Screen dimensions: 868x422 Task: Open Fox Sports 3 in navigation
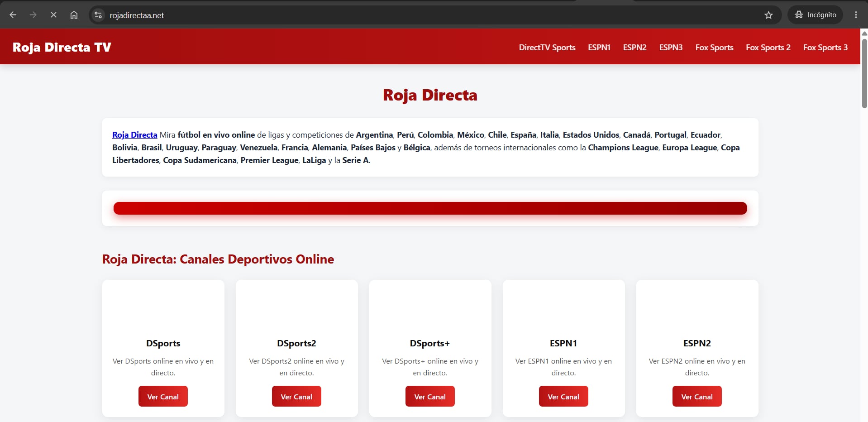coord(825,47)
